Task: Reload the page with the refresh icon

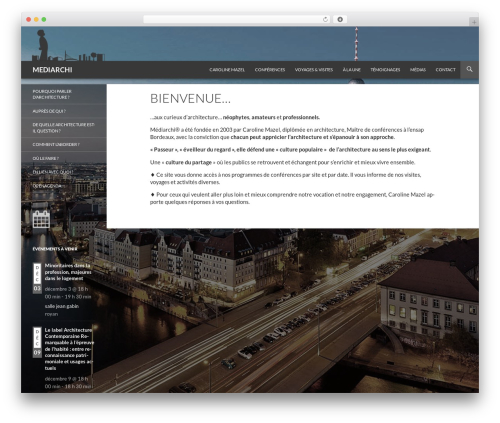Action: click(x=325, y=20)
